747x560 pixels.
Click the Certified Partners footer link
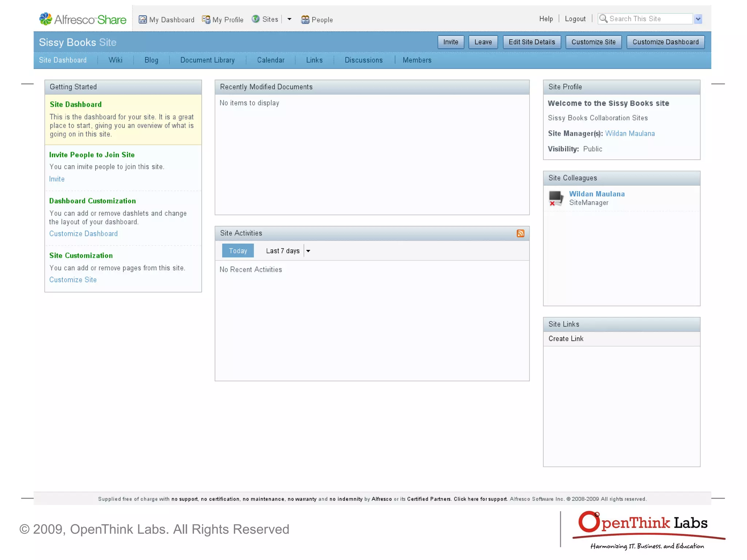click(x=429, y=499)
